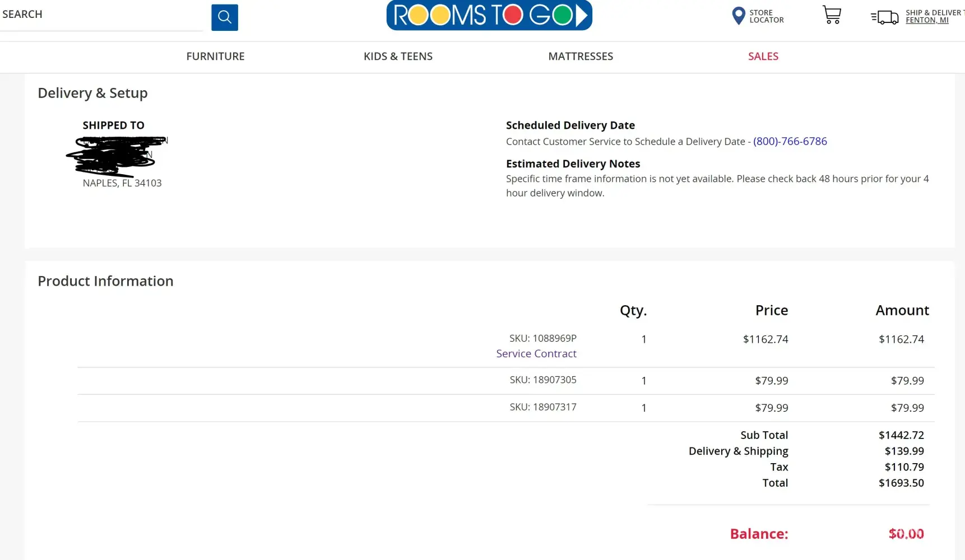Open the Mattresses menu
This screenshot has width=965, height=560.
581,57
